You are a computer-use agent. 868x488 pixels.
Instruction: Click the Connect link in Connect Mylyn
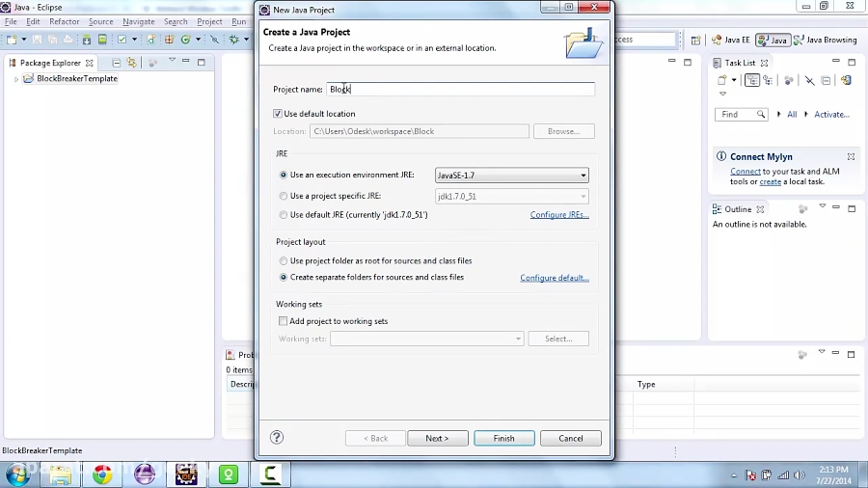click(x=746, y=172)
